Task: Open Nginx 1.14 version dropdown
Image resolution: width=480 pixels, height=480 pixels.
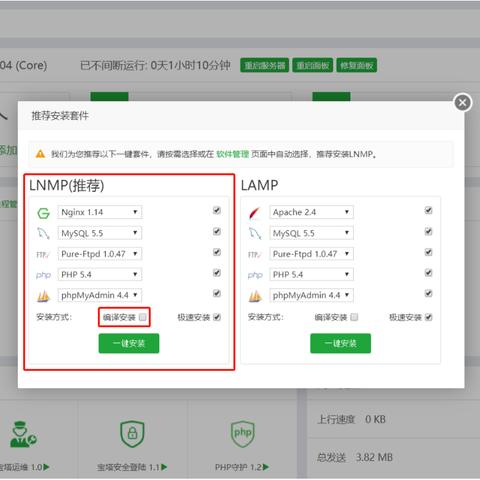Action: 100,212
